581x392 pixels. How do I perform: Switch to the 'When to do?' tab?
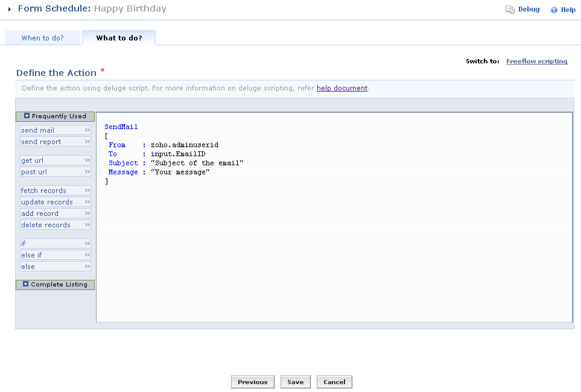click(x=42, y=38)
